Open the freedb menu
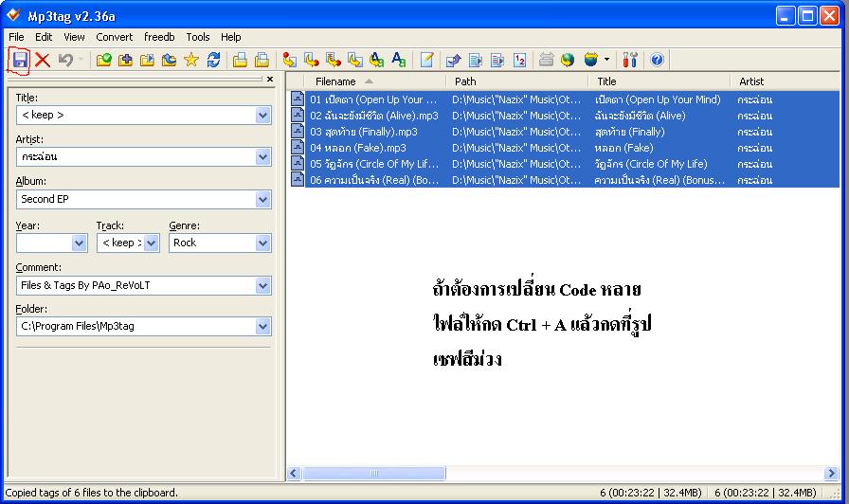849x504 pixels. [159, 37]
